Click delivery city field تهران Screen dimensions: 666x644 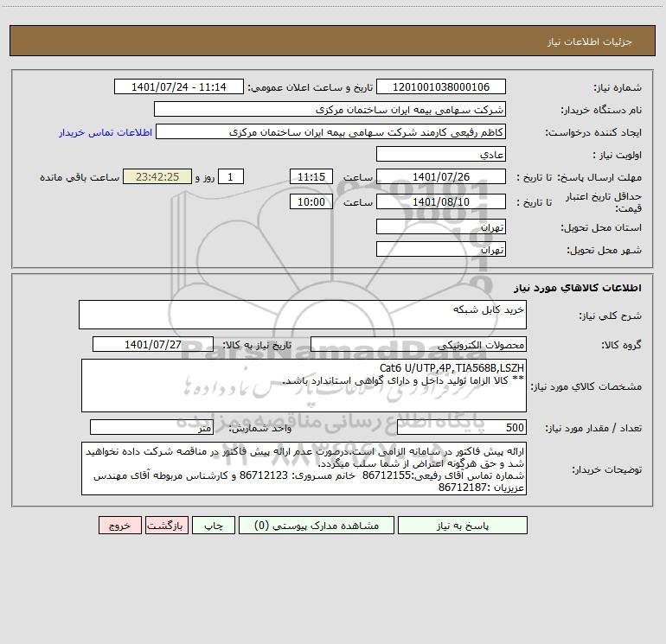pos(441,249)
